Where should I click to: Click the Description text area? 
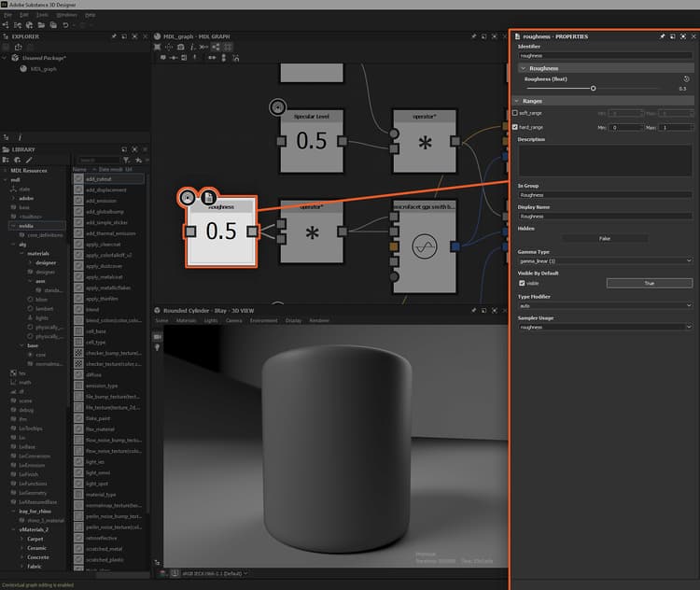(605, 160)
